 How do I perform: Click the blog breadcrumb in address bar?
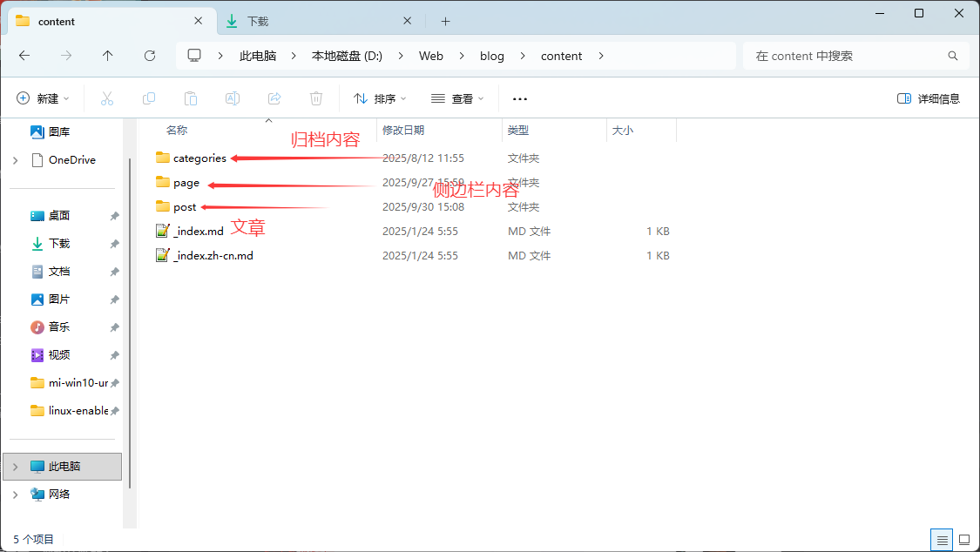click(x=491, y=56)
